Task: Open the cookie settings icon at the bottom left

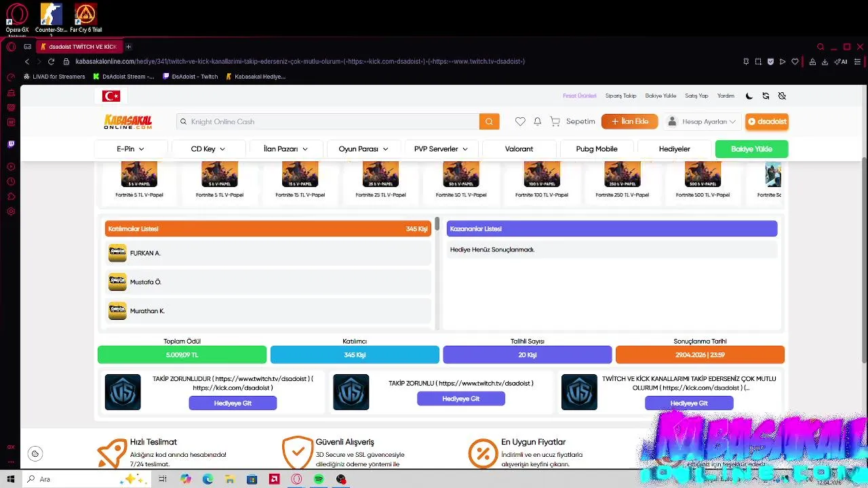Action: coord(35,453)
